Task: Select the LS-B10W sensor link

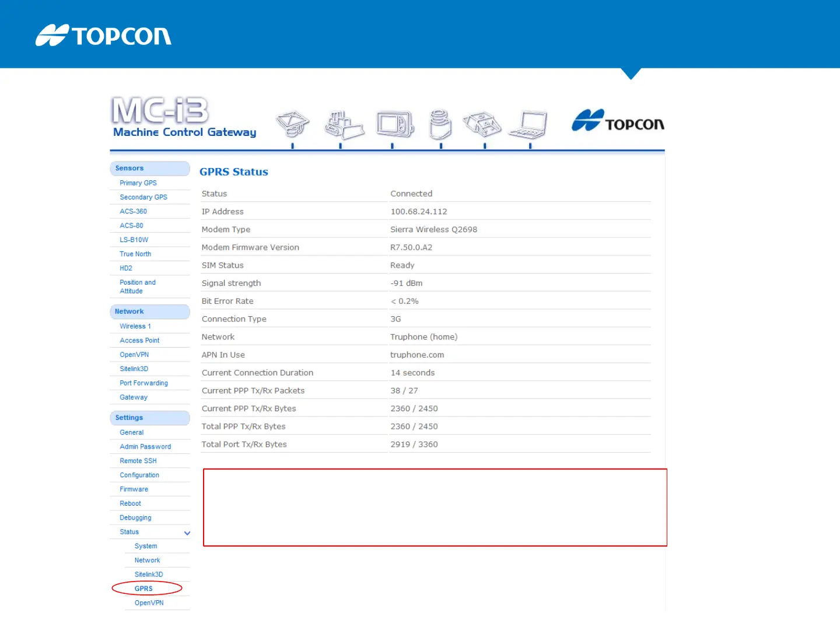Action: click(x=134, y=240)
